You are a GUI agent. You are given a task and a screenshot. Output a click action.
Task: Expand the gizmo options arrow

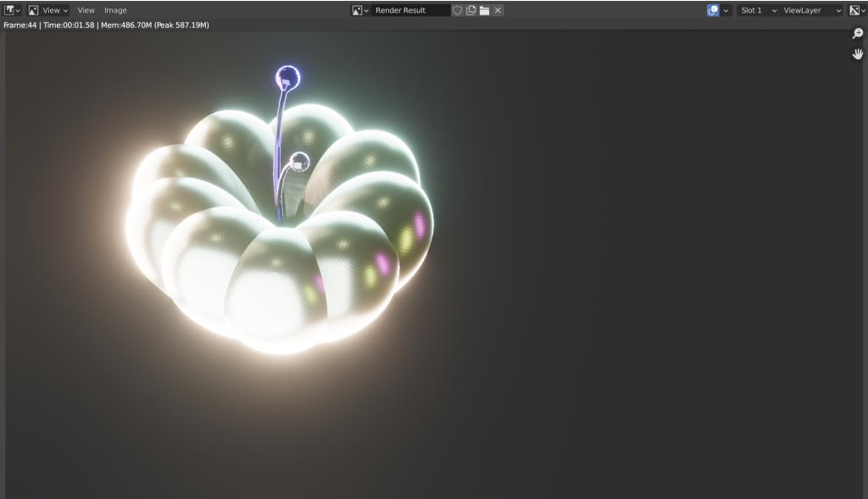(726, 10)
